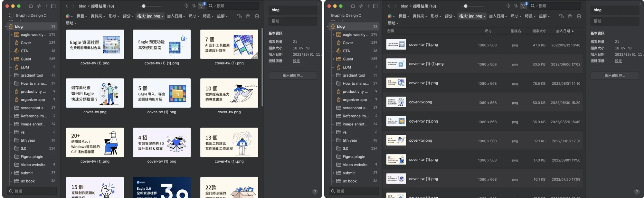Expand the Guest folder in list-view sidebar
The height and width of the screenshot is (198, 644).
(x=334, y=59)
